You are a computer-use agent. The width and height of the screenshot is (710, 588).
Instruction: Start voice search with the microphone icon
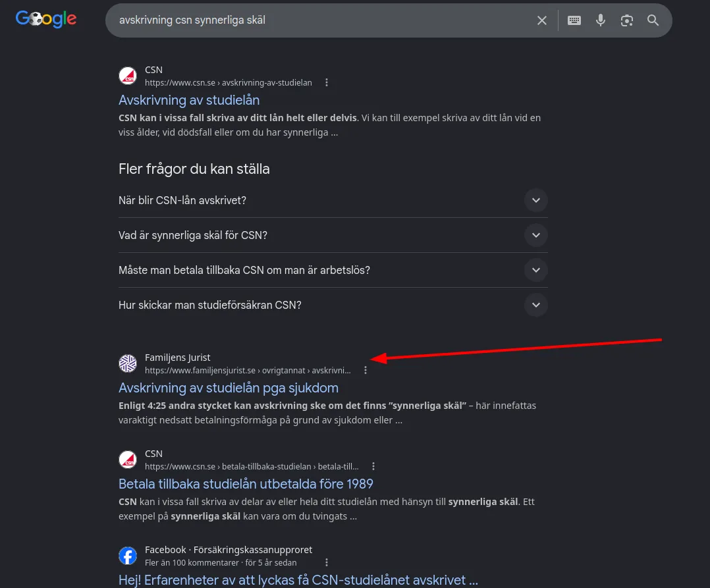(x=601, y=20)
